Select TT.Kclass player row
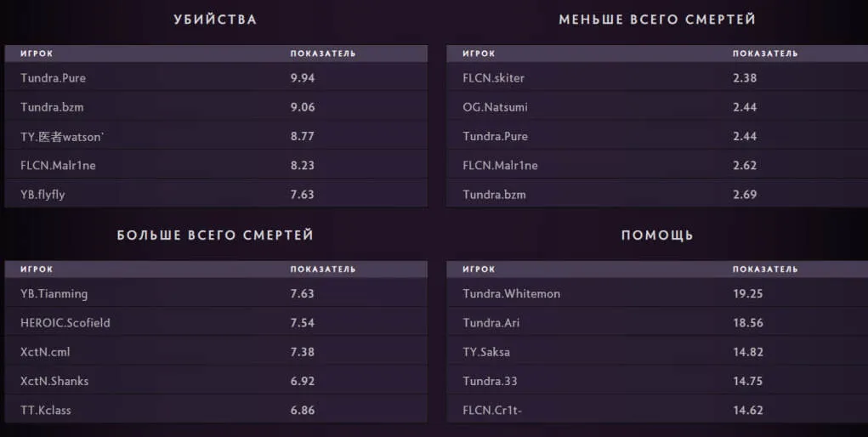 tap(46, 411)
